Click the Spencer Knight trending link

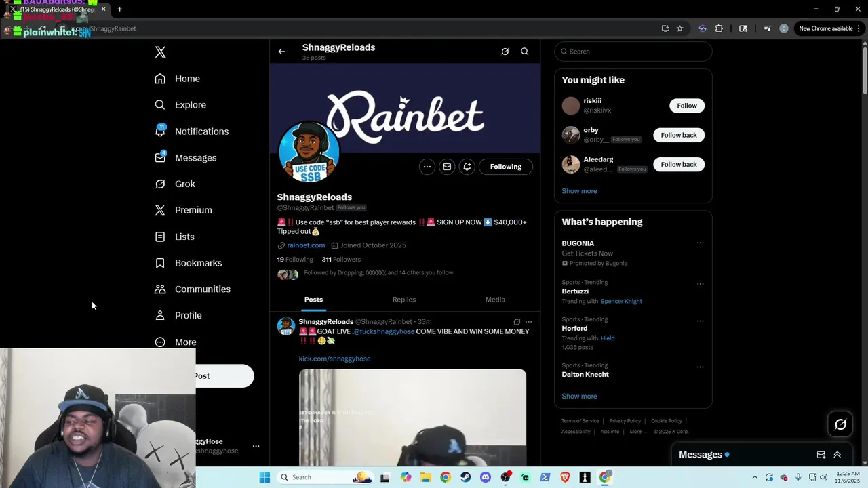pyautogui.click(x=621, y=301)
